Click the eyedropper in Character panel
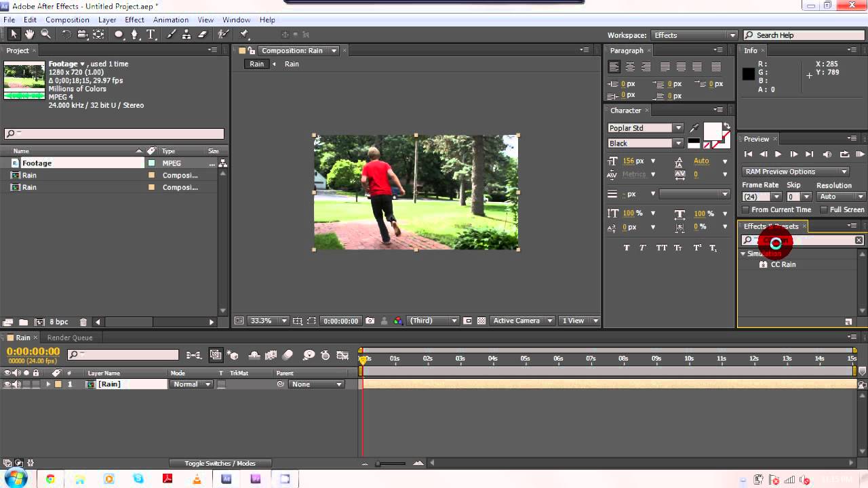Image resolution: width=868 pixels, height=488 pixels. pos(694,128)
